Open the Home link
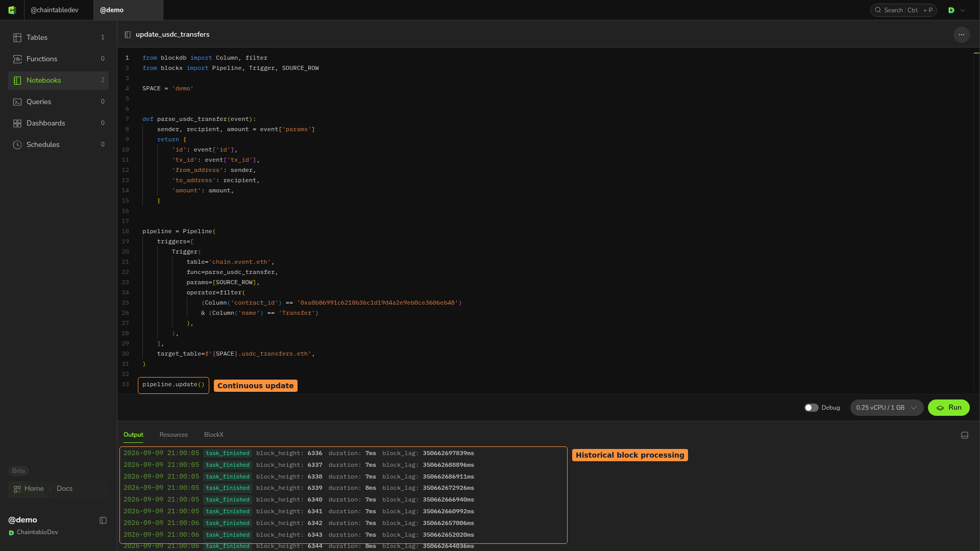The height and width of the screenshot is (551, 980). [34, 489]
